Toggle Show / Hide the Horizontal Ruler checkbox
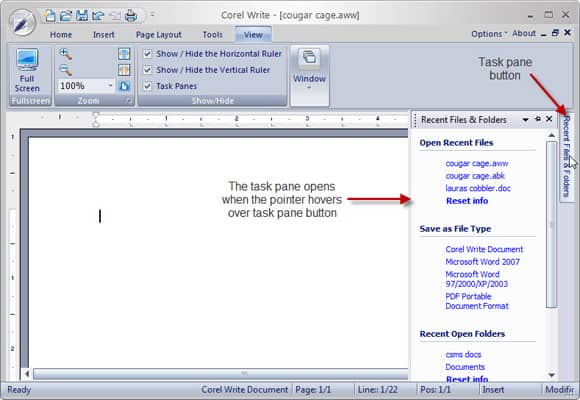580x400 pixels. [x=148, y=54]
